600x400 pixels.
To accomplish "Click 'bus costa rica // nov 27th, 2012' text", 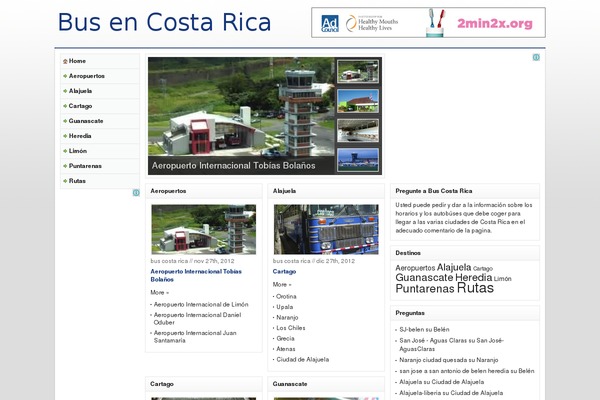I will tap(192, 261).
